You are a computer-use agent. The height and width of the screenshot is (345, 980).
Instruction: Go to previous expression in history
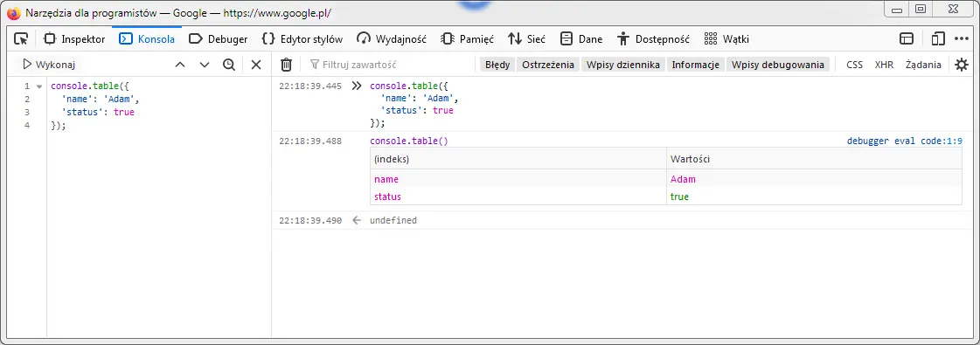[180, 65]
